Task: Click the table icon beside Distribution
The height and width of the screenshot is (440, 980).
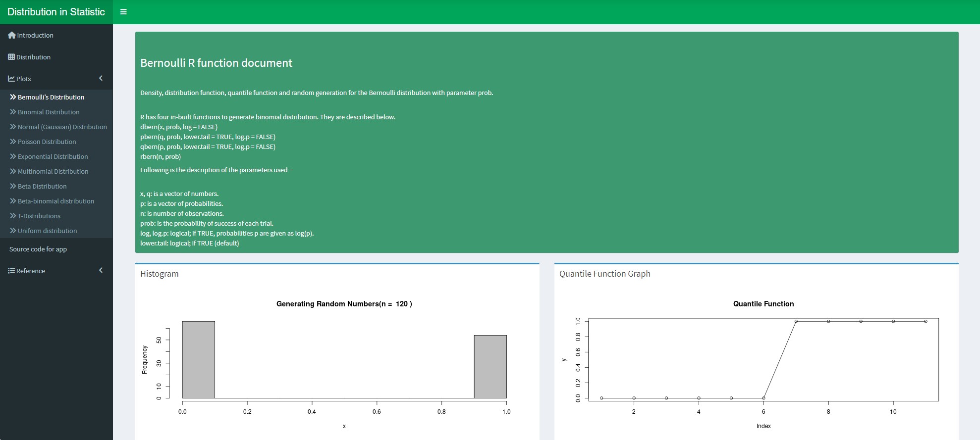Action: point(11,57)
